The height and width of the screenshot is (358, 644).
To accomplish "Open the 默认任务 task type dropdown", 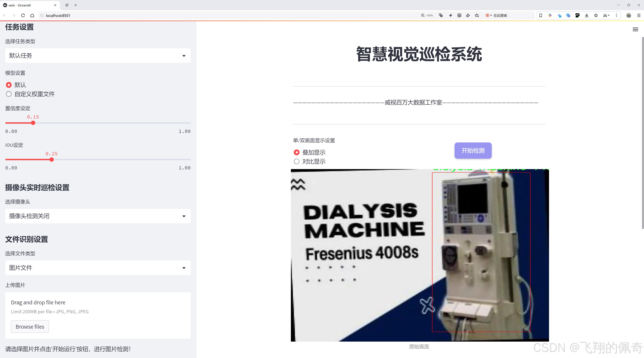I will click(x=98, y=55).
